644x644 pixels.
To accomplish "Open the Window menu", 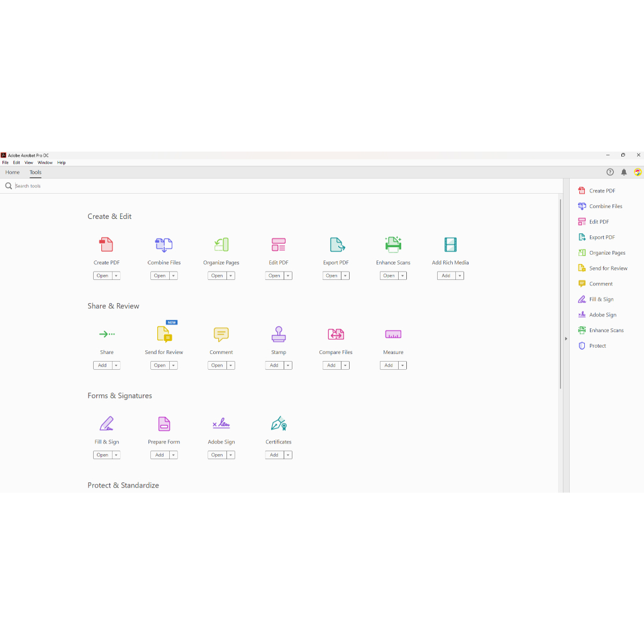I will click(45, 163).
